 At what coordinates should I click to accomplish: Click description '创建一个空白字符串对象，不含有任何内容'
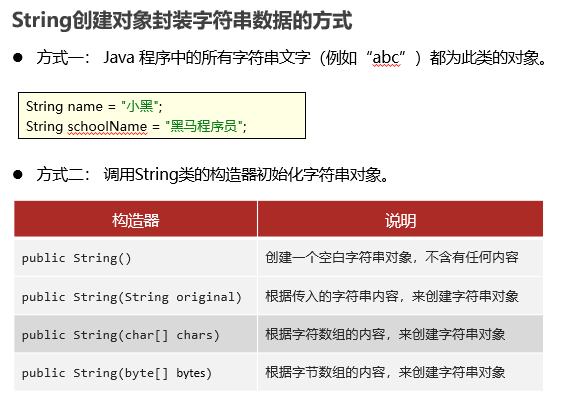(x=392, y=257)
